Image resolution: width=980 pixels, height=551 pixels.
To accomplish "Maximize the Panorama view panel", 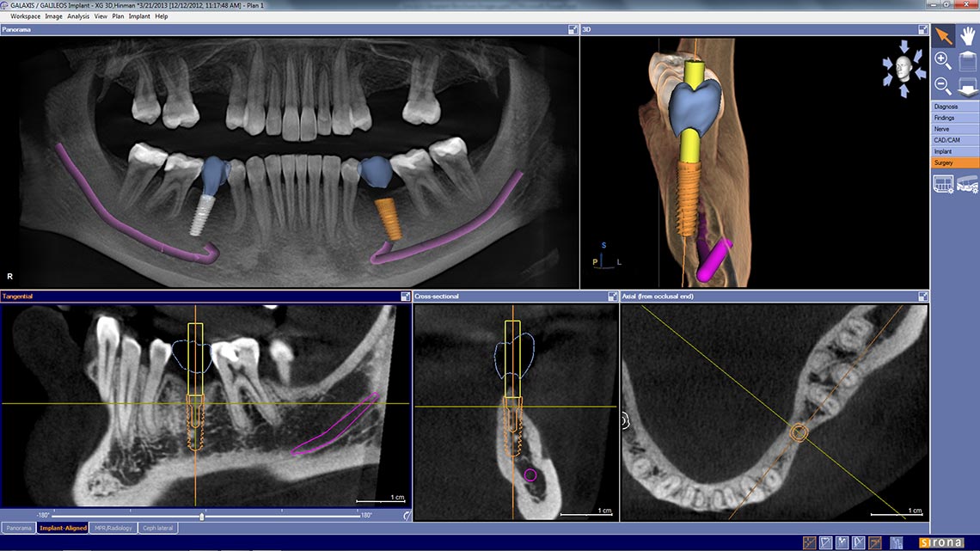I will click(x=573, y=29).
